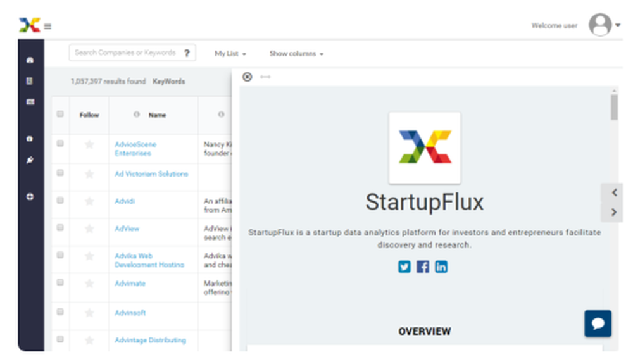Star the Advinsoft row to follow
This screenshot has height=364, width=633.
89,313
